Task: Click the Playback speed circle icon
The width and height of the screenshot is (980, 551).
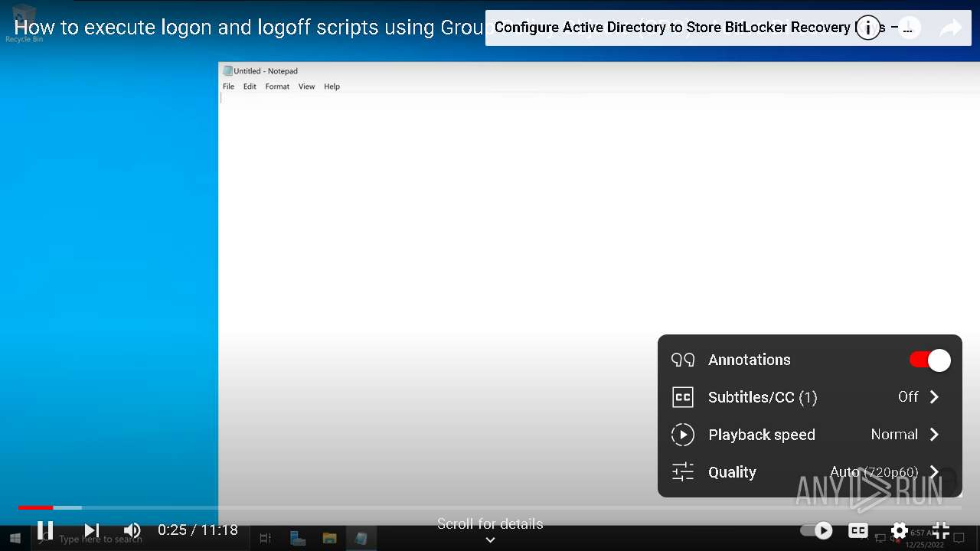Action: [682, 435]
